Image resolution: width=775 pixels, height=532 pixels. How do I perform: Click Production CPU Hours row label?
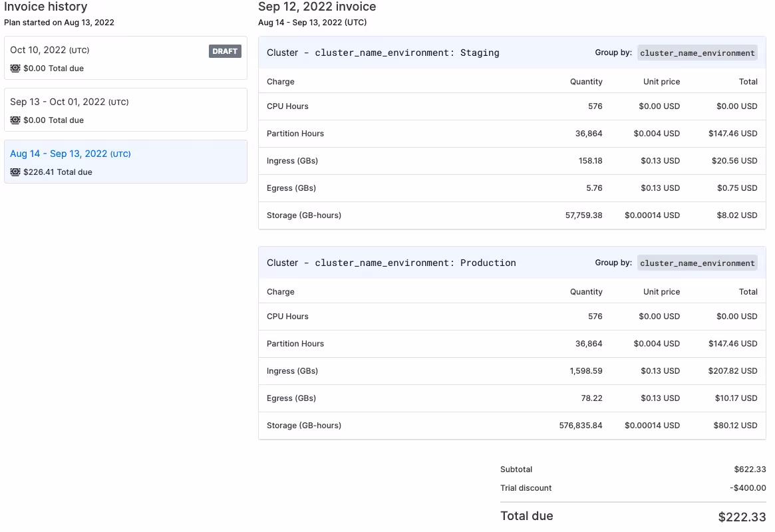pyautogui.click(x=287, y=316)
